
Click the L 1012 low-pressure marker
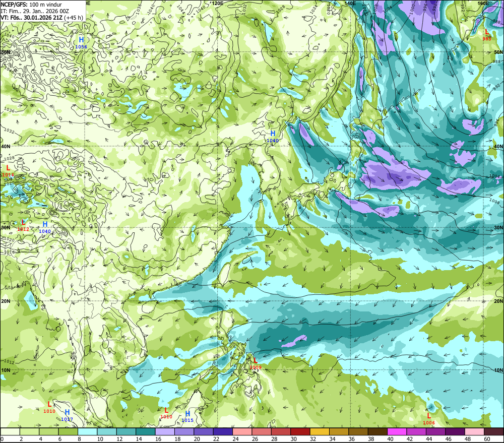[x=23, y=225]
